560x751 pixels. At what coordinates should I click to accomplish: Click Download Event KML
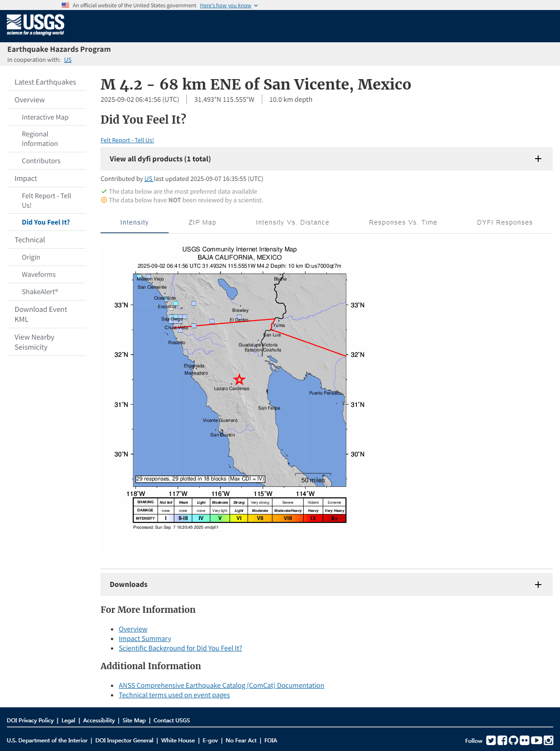(x=46, y=314)
